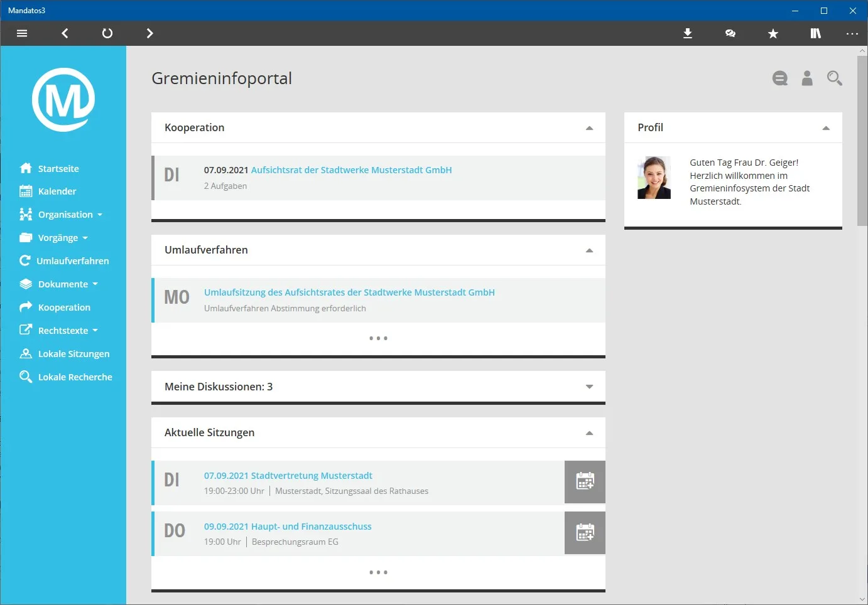Screen dimensions: 868x605
Task: Click the Mandatos M logo
Action: click(x=63, y=100)
